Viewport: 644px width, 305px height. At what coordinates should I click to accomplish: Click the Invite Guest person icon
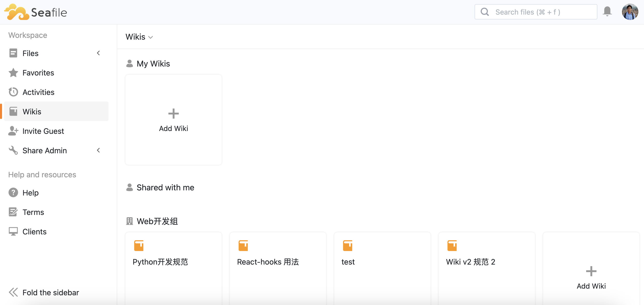coord(13,131)
